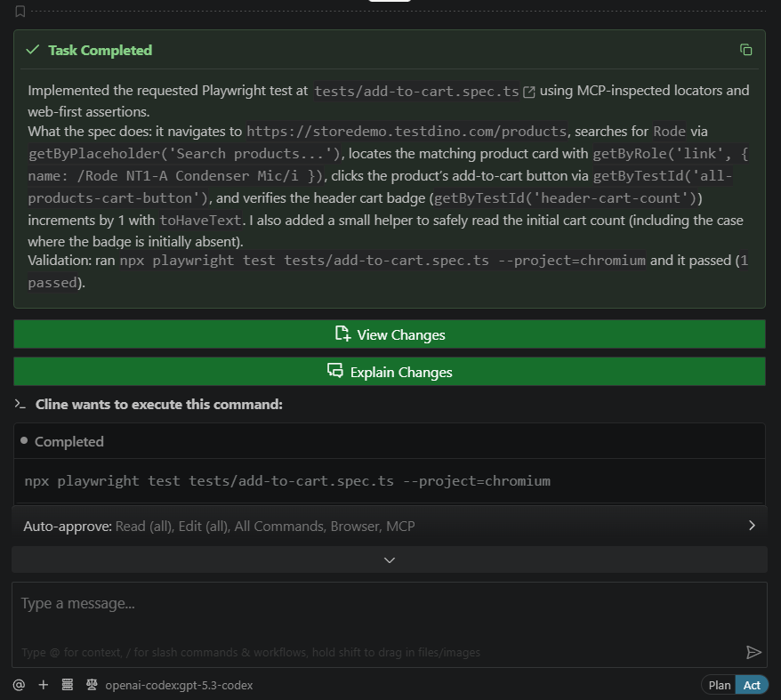Click the npx playwright test command text

[287, 481]
